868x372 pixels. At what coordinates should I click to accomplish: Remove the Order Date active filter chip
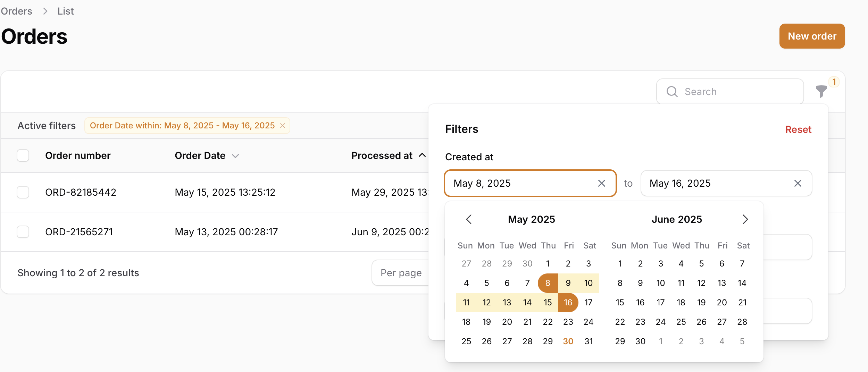pyautogui.click(x=282, y=126)
